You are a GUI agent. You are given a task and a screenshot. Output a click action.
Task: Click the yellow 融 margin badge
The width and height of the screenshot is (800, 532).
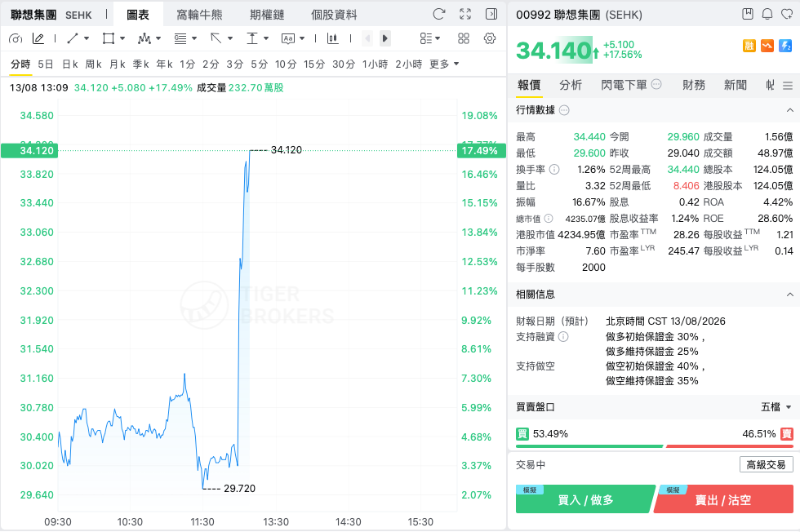pyautogui.click(x=749, y=46)
